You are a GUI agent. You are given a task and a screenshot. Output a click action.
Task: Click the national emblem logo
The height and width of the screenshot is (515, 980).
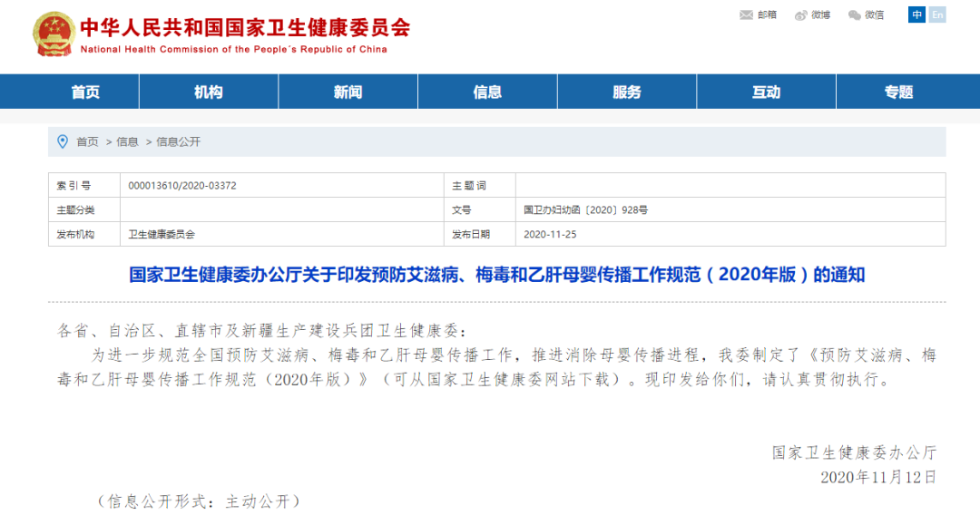54,34
